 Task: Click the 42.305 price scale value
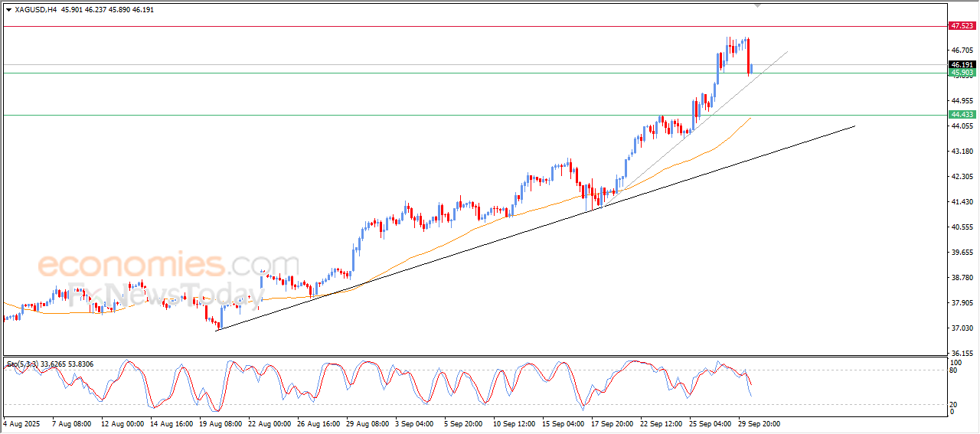(x=961, y=177)
